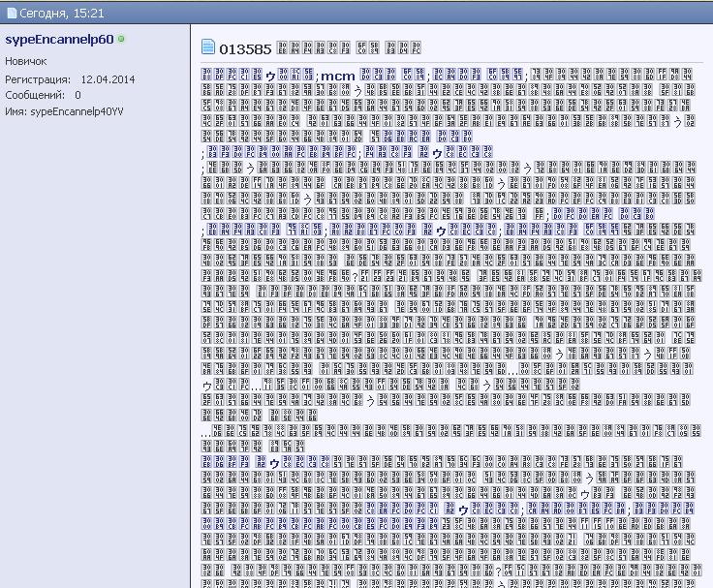This screenshot has height=588, width=713.
Task: Click the post status icon beside Сегодня, 15:21
Action: coord(10,11)
